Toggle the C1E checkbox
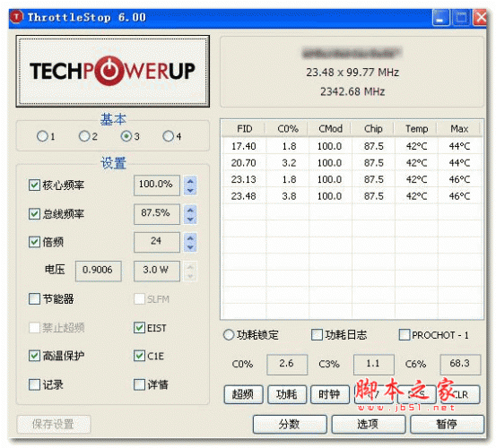The height and width of the screenshot is (448, 496). coord(140,356)
